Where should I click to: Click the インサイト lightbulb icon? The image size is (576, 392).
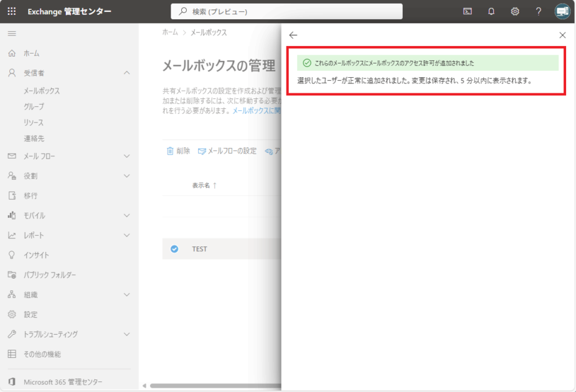pyautogui.click(x=12, y=255)
